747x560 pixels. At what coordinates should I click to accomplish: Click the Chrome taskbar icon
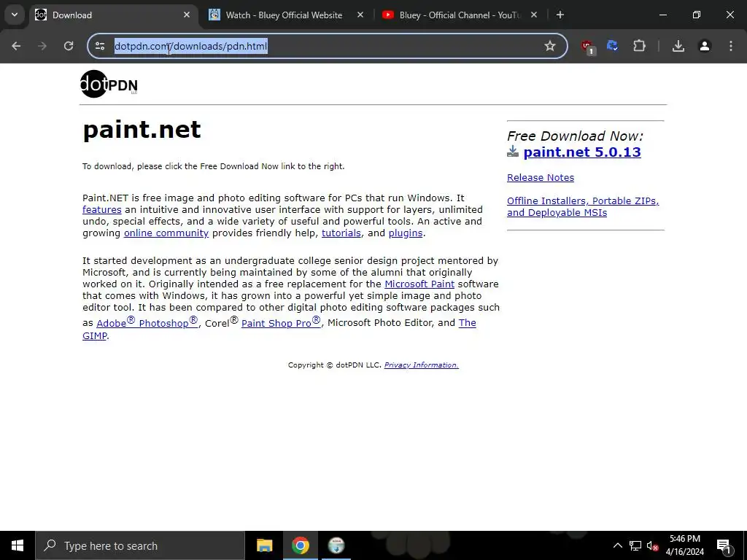click(x=300, y=545)
